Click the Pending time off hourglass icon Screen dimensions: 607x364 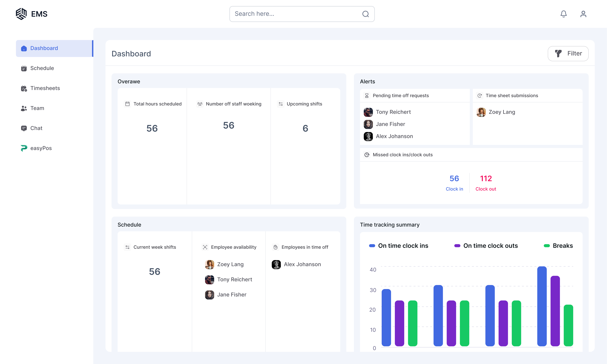(367, 96)
